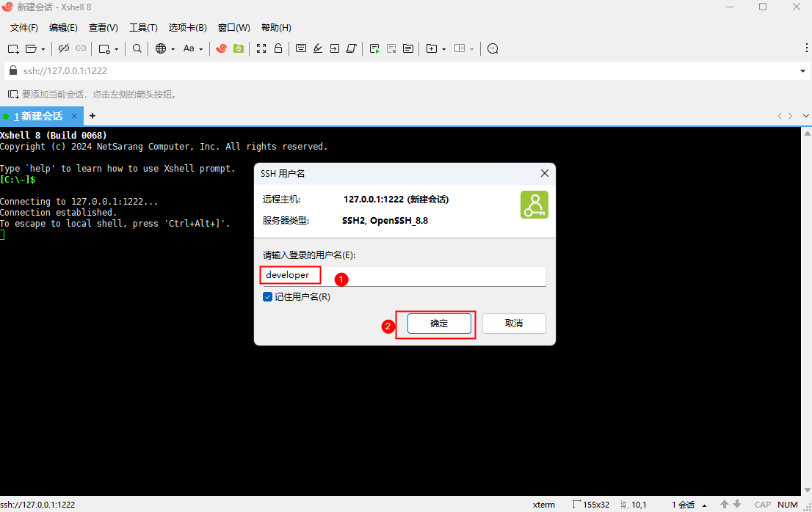This screenshot has height=512, width=812.
Task: Click the status bar up arrow icon
Action: [x=724, y=504]
